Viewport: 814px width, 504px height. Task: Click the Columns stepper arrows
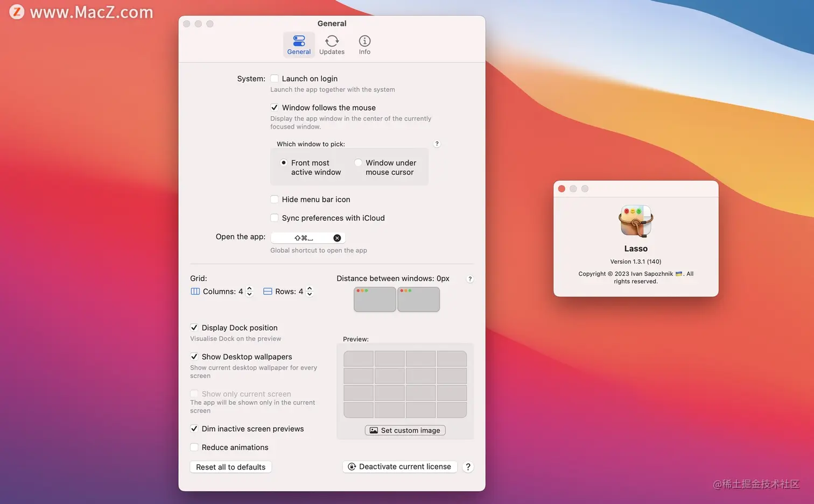click(x=249, y=292)
